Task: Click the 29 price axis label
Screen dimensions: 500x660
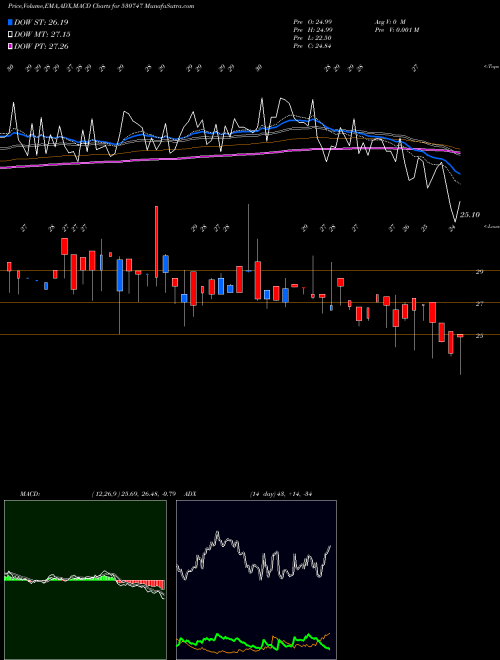Action: pyautogui.click(x=479, y=272)
